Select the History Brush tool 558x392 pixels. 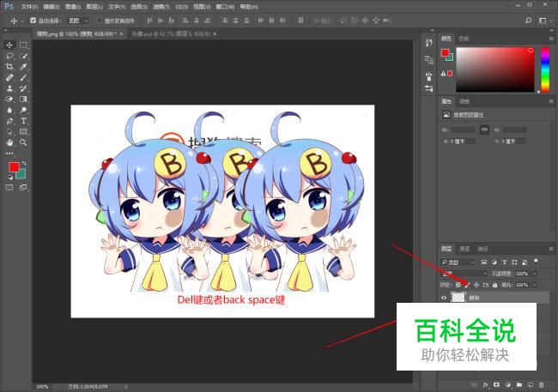tap(23, 88)
